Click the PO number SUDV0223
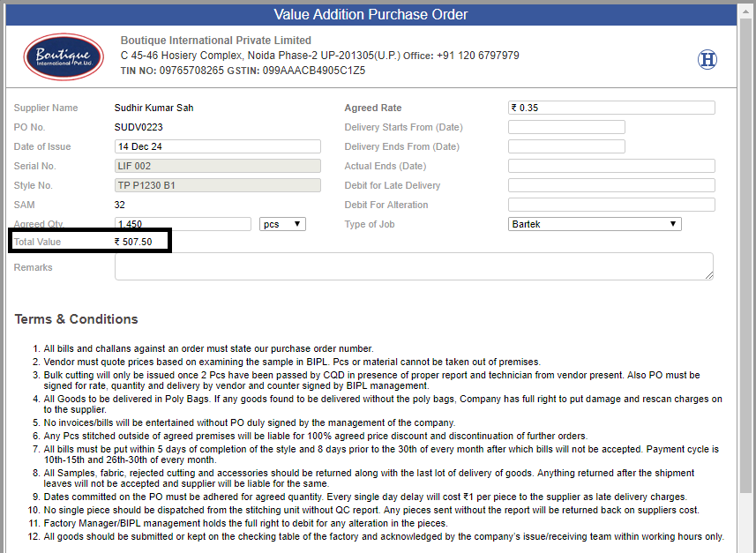 [138, 127]
